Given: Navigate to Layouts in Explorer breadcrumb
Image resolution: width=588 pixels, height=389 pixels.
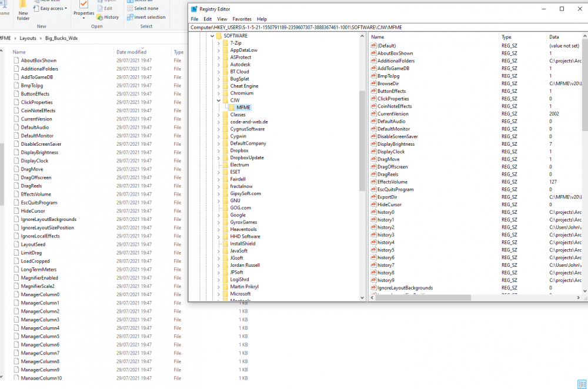Looking at the screenshot, I should pyautogui.click(x=28, y=38).
